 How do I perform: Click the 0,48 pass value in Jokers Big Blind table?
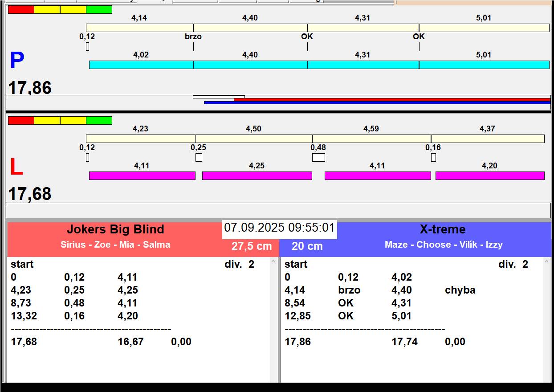coord(74,303)
